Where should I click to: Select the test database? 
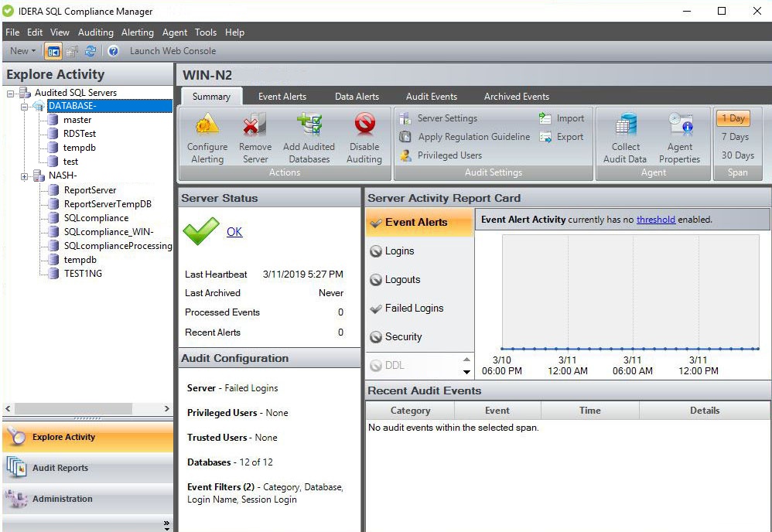point(70,162)
